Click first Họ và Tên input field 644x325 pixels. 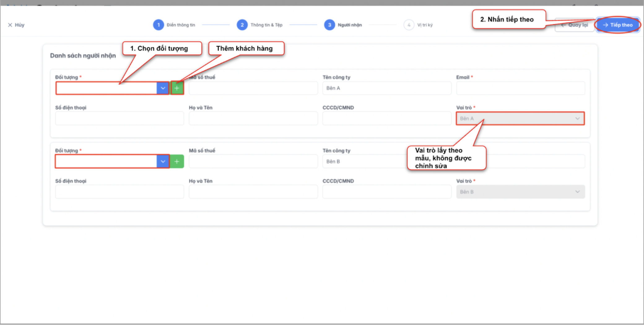(x=253, y=119)
